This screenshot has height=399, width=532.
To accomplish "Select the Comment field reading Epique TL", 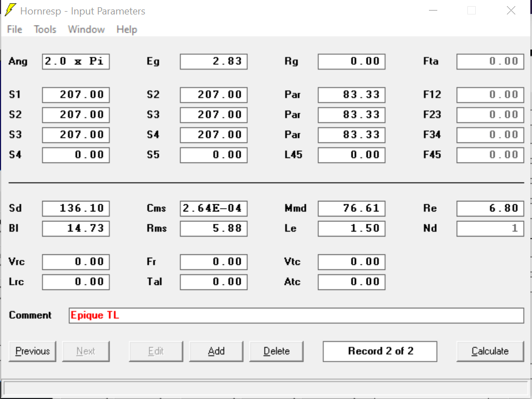I will pos(296,316).
